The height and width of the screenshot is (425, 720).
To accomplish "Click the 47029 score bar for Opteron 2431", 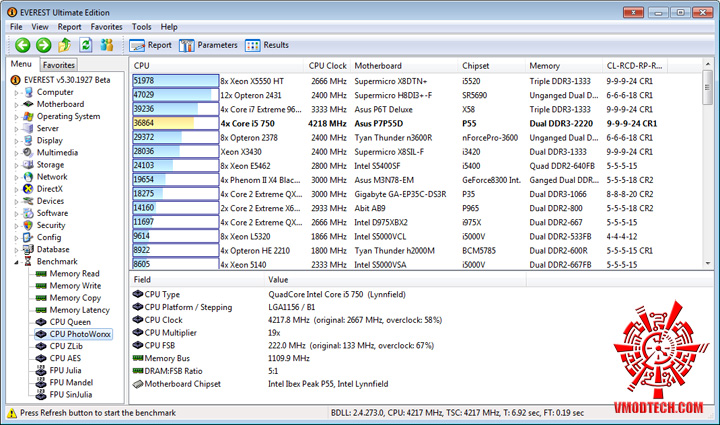I will click(x=175, y=95).
